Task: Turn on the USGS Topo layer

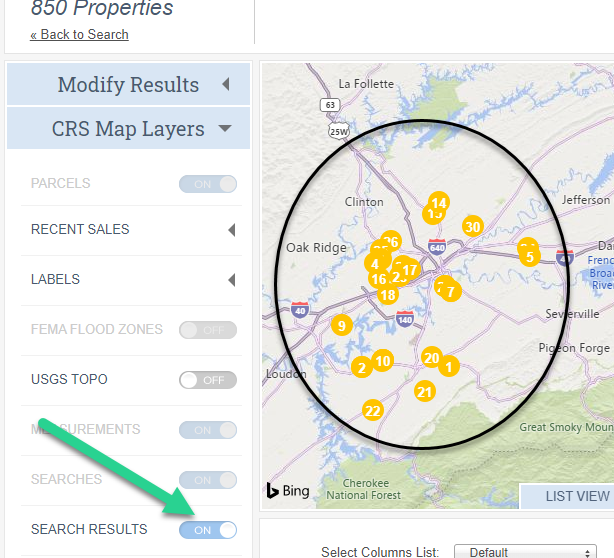Action: pos(208,380)
